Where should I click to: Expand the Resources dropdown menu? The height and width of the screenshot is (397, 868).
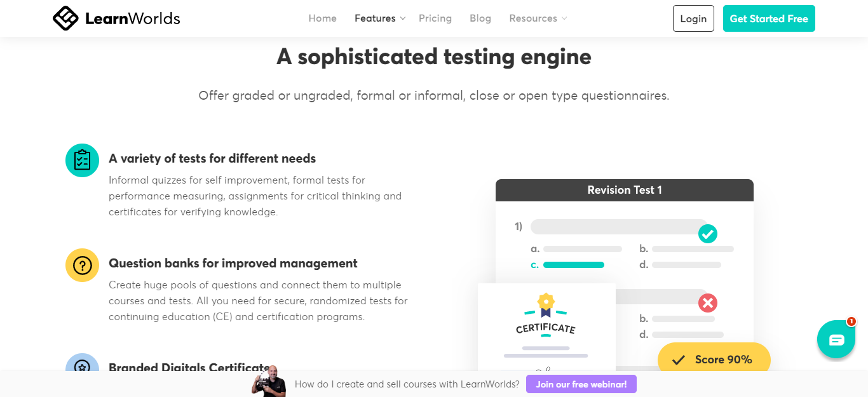pos(538,18)
